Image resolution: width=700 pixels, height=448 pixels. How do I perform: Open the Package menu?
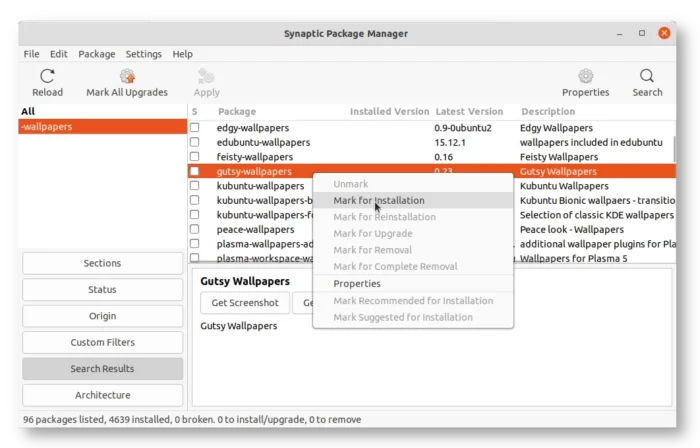pos(97,54)
